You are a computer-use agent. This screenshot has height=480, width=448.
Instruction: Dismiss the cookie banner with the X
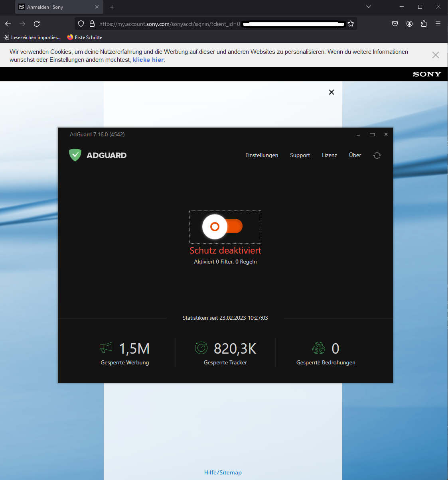click(x=435, y=55)
